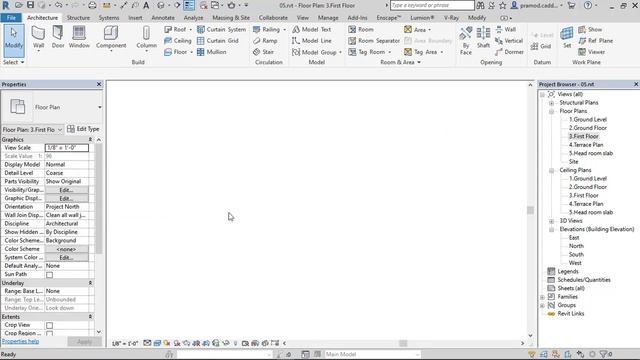
Task: Expand the Structural Plans tree node
Action: [551, 103]
